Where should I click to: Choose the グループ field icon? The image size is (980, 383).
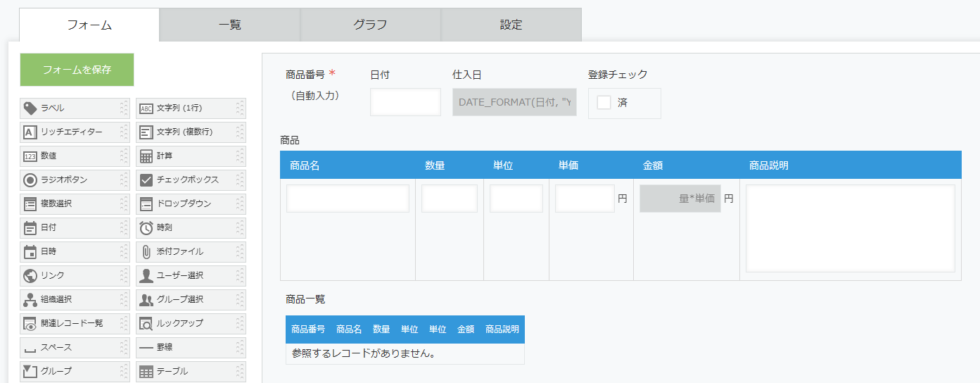[x=30, y=371]
